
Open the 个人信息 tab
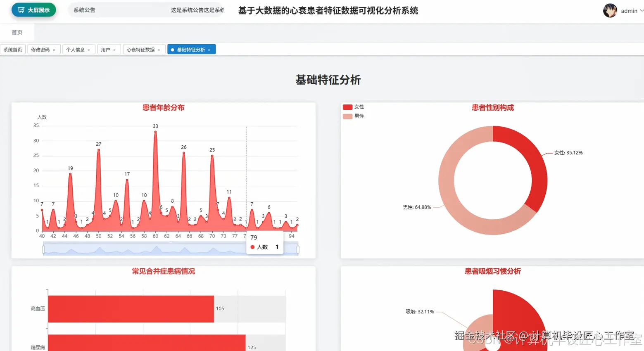pyautogui.click(x=76, y=49)
